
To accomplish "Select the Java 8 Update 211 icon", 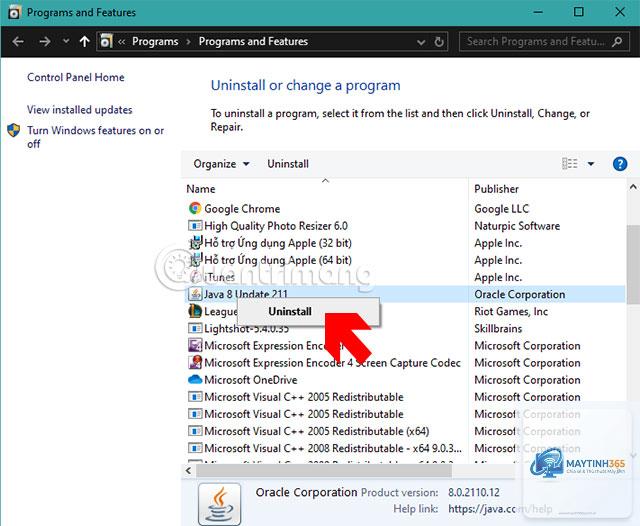I will tap(195, 294).
